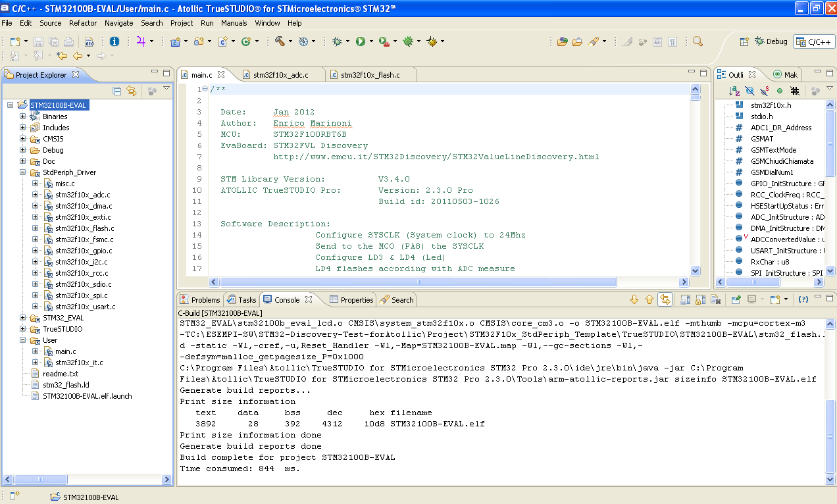Open the Properties tab

[x=351, y=299]
